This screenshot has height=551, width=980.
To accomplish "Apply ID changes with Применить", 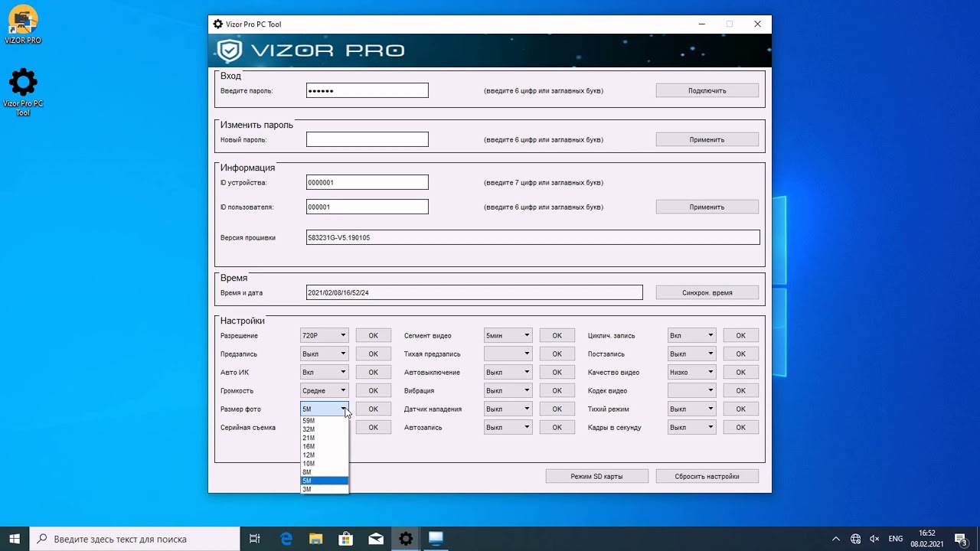I will point(707,207).
